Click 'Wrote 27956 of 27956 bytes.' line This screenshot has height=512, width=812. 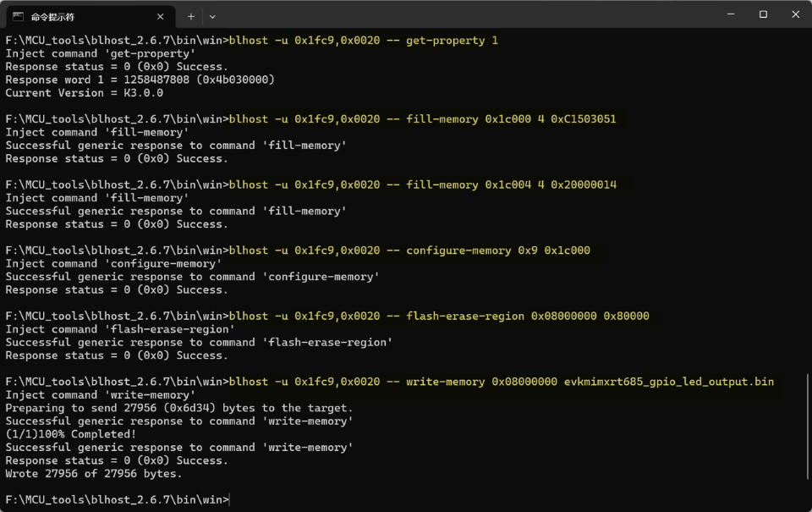(x=94, y=474)
